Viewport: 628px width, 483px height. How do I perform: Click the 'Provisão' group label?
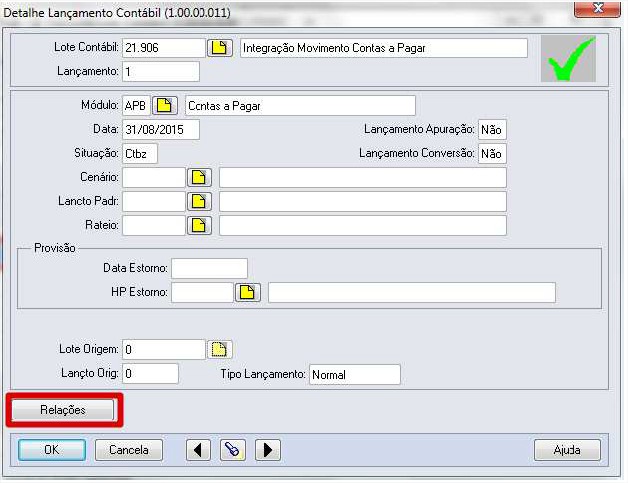point(55,248)
